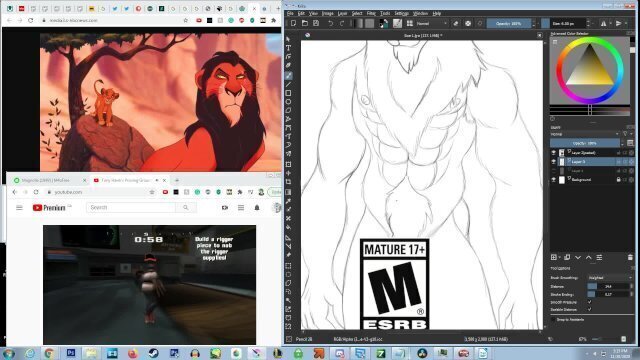Toggle visibility of Layer 2 (pasted)
Viewport: 640px width, 360px height.
pyautogui.click(x=553, y=153)
